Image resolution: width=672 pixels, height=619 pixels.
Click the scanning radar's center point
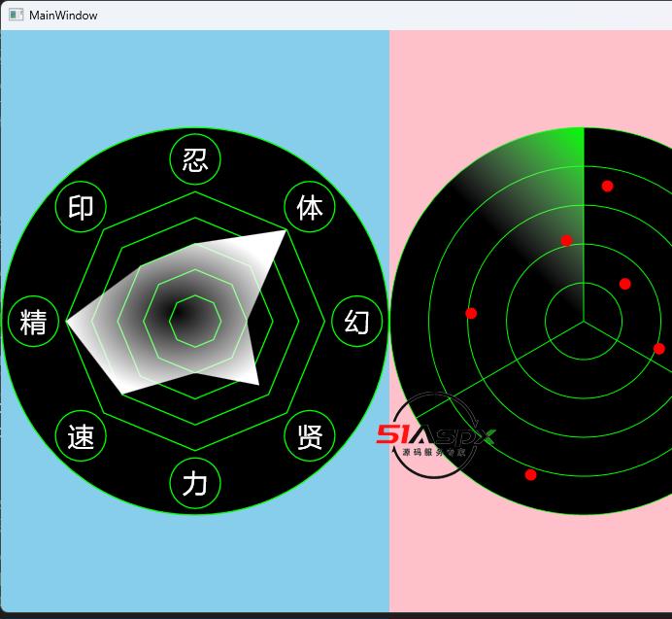(x=584, y=321)
